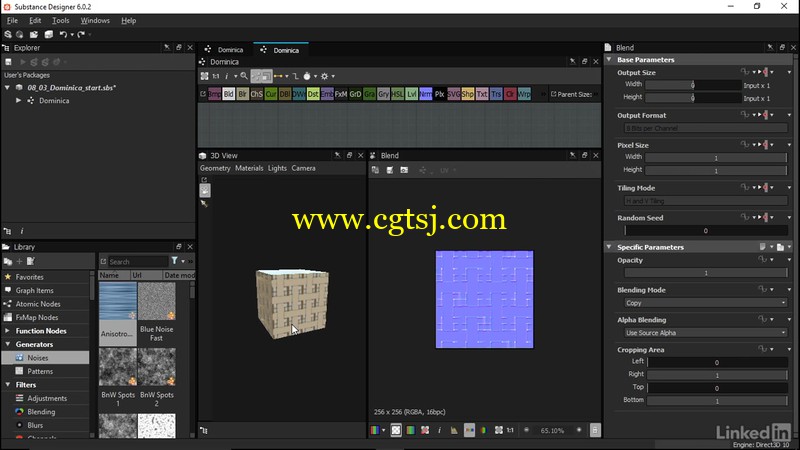Add a Pixel Processor (Plx) node

(439, 94)
